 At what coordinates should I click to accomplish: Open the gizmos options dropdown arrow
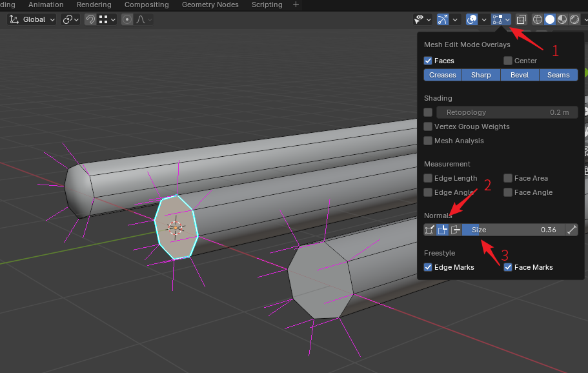click(455, 19)
